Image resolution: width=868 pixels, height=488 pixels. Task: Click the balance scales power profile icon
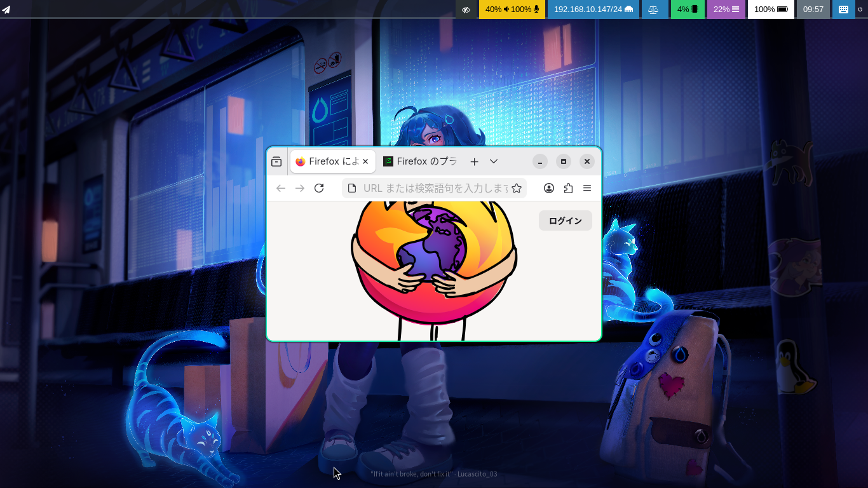[x=654, y=10]
